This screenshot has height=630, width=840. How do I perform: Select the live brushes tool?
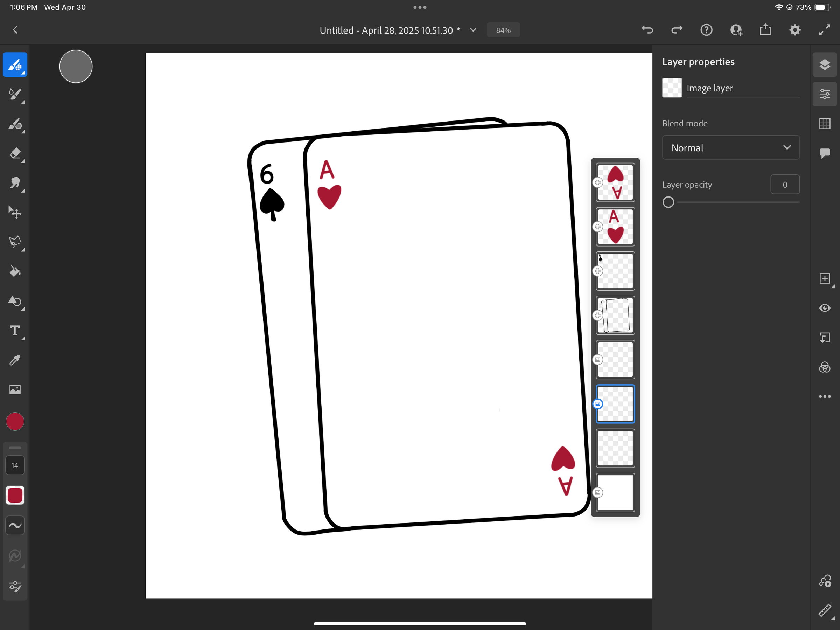point(15,95)
